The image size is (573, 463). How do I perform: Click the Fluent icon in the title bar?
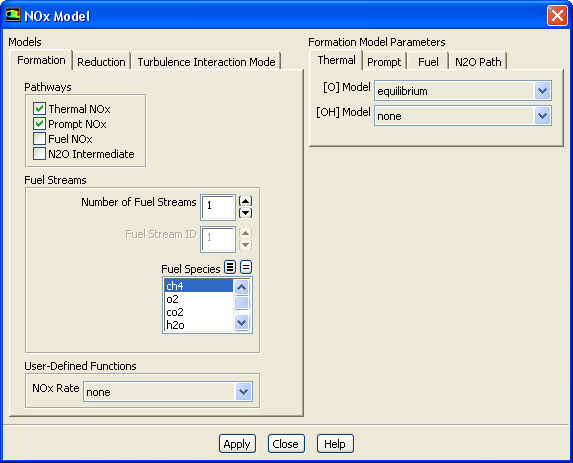tap(13, 15)
